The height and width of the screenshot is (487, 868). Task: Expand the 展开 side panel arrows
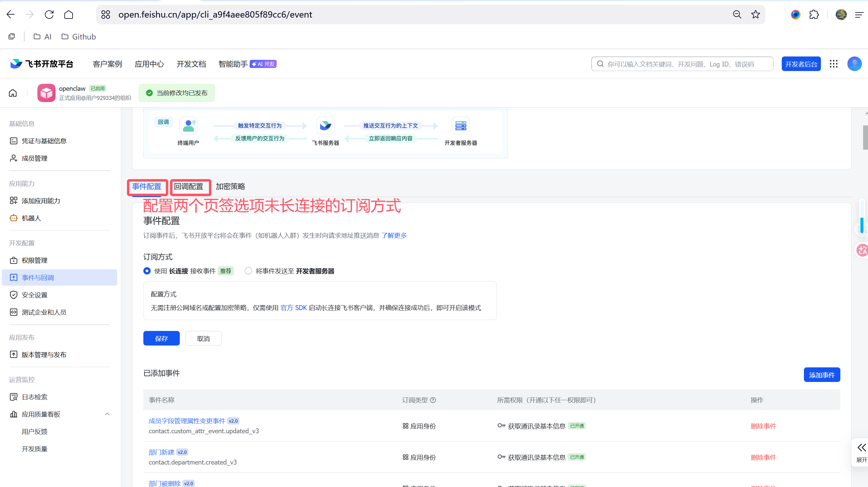pyautogui.click(x=861, y=448)
